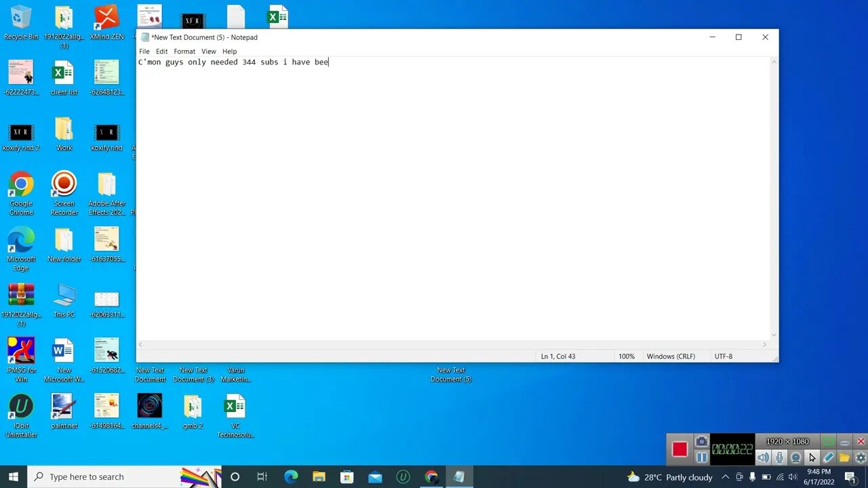Click the 'New Text Document (3)' desktop label
Viewport: 868px width, 488px height.
(193, 375)
